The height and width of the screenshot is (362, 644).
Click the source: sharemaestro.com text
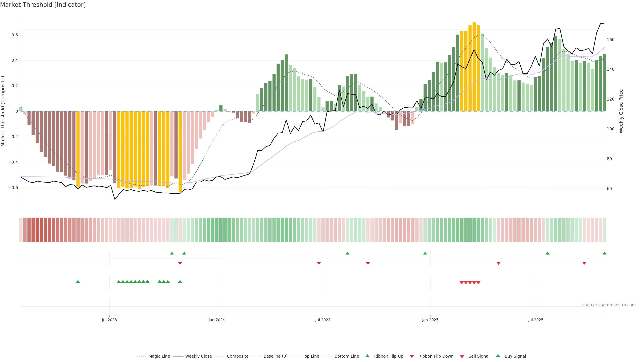point(609,305)
